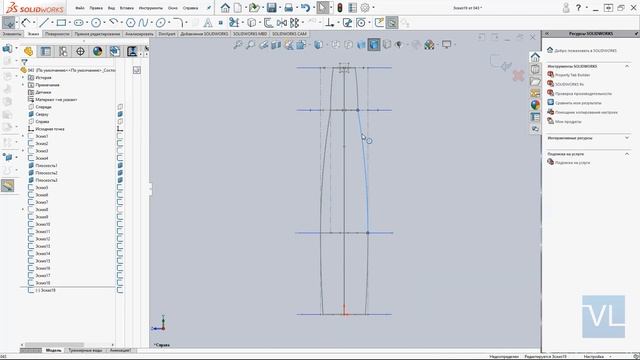The height and width of the screenshot is (360, 640).
Task: Select the Circle sketch tool
Action: pos(96,23)
